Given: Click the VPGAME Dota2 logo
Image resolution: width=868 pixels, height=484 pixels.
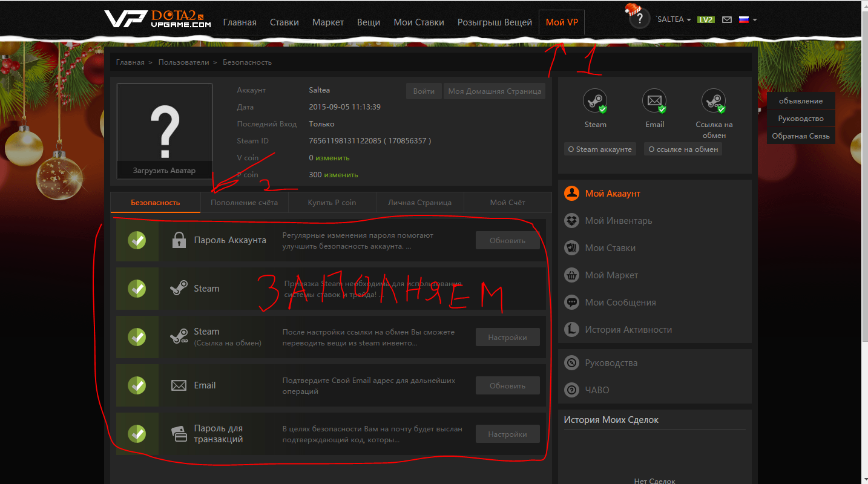Looking at the screenshot, I should [x=158, y=19].
